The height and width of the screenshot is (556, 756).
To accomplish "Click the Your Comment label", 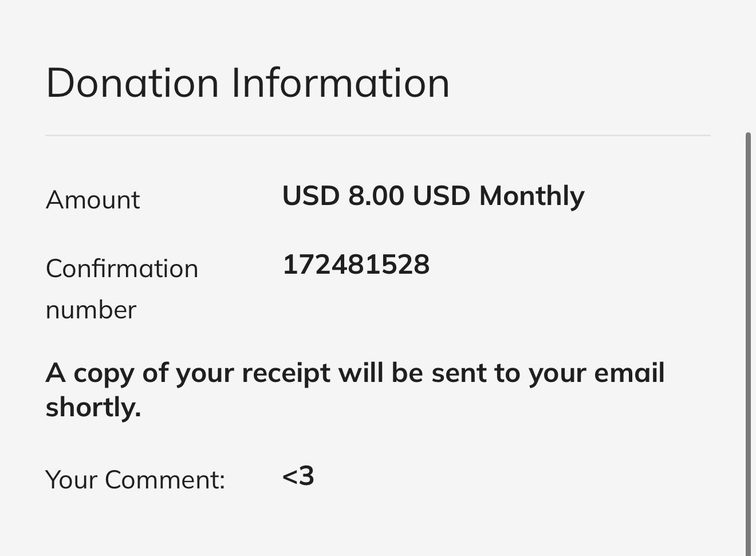I will click(x=135, y=479).
